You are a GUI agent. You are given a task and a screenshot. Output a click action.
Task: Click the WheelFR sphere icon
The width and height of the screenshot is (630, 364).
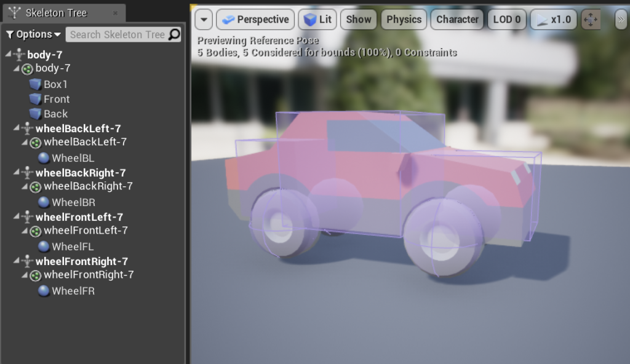click(44, 291)
